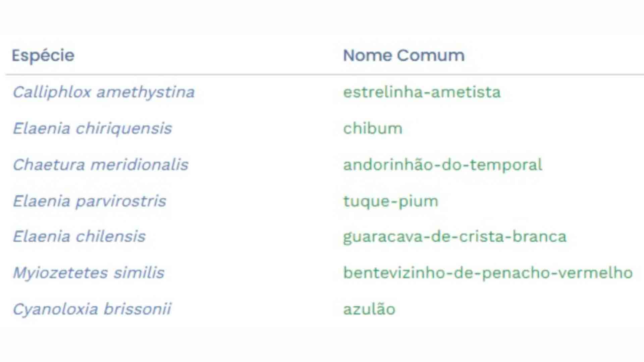Click the bentevizinho-de-penacho-vermelho common name
Screen dimensions: 644x362
point(488,273)
